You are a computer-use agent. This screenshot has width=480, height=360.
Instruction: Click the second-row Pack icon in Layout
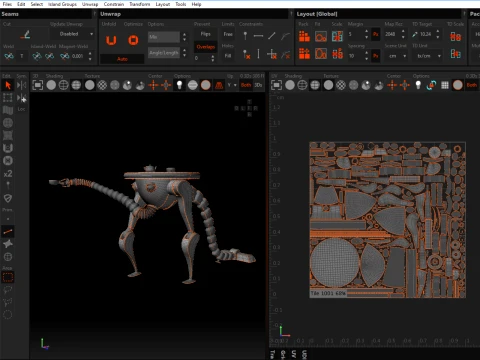[304, 53]
